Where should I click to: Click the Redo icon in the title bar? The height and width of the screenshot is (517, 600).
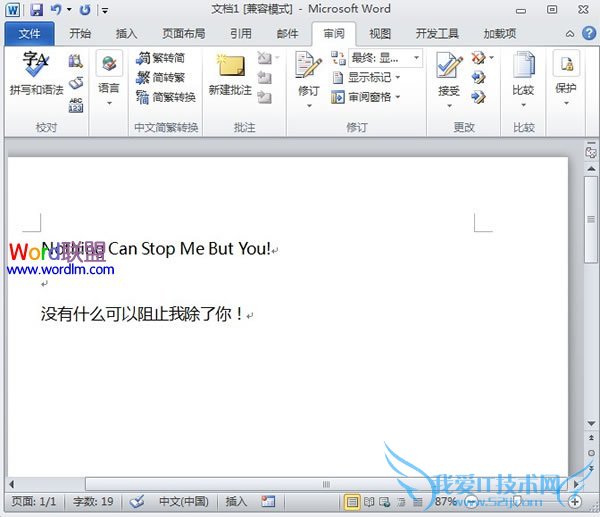85,10
